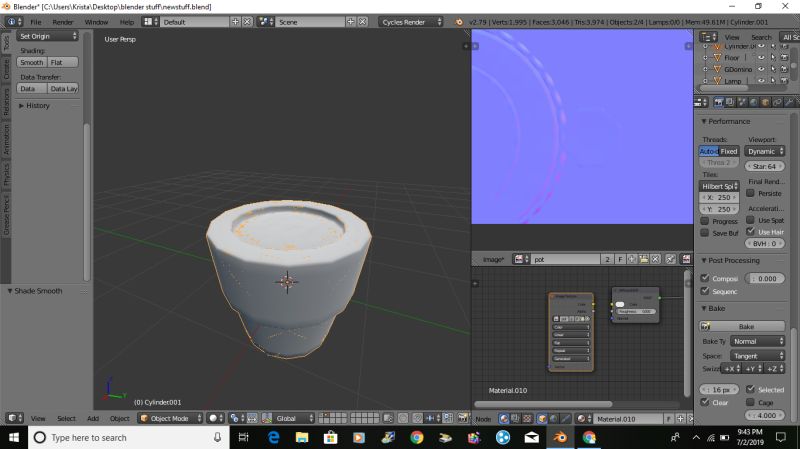Open Object properties tab cube icon
Viewport: 800px width, 449px height.
point(765,102)
